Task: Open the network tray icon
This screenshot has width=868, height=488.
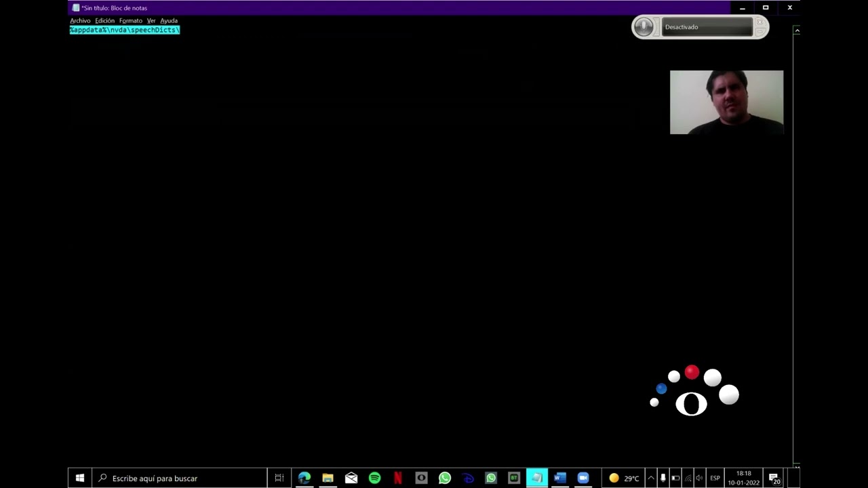Action: 688,478
